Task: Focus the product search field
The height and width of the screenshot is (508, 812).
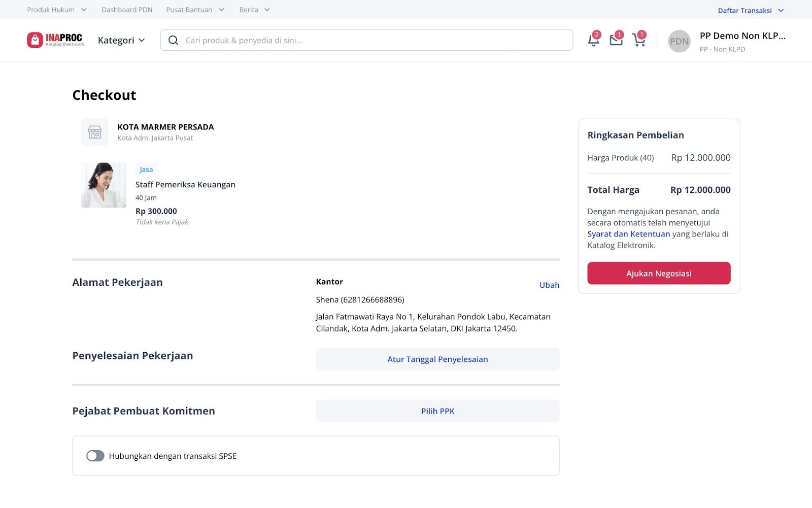Action: [366, 40]
